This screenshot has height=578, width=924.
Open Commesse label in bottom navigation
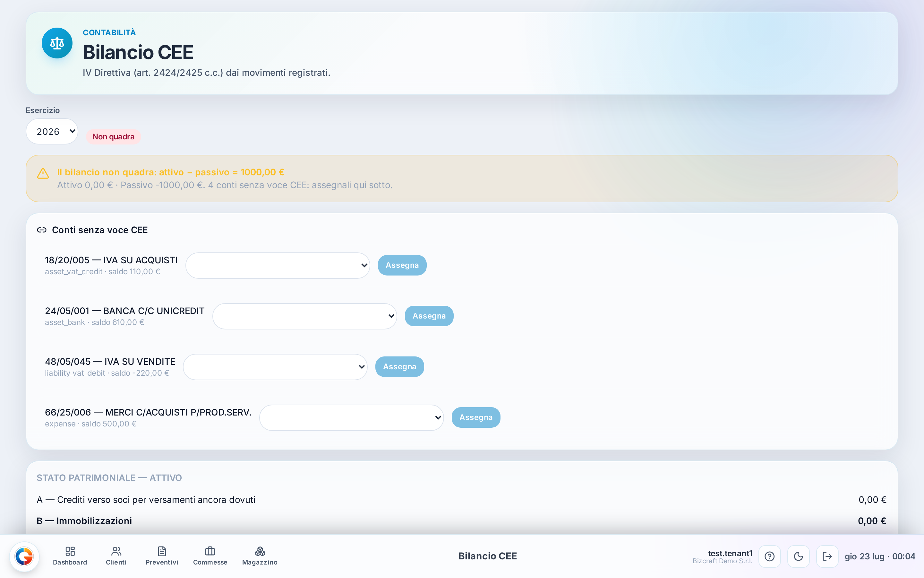coord(210,562)
